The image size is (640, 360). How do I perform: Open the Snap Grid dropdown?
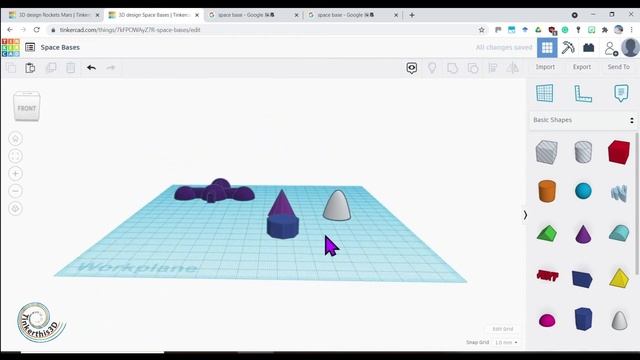click(x=506, y=342)
